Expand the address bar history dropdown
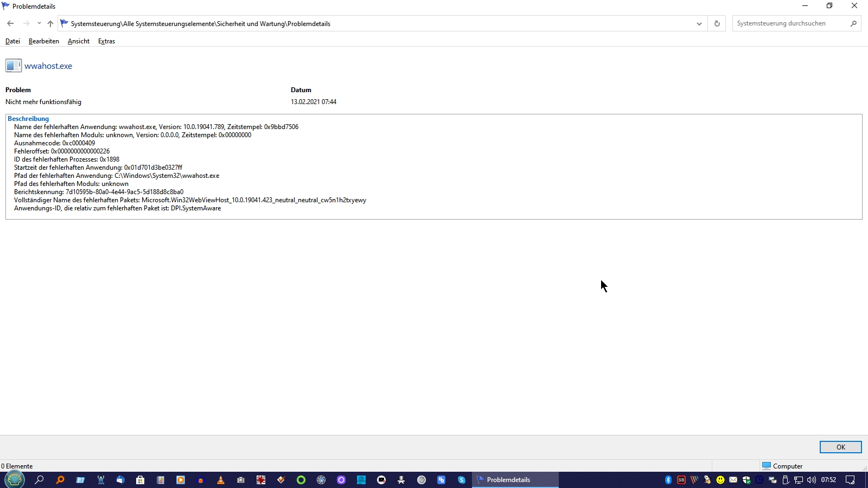The image size is (868, 488). click(699, 23)
